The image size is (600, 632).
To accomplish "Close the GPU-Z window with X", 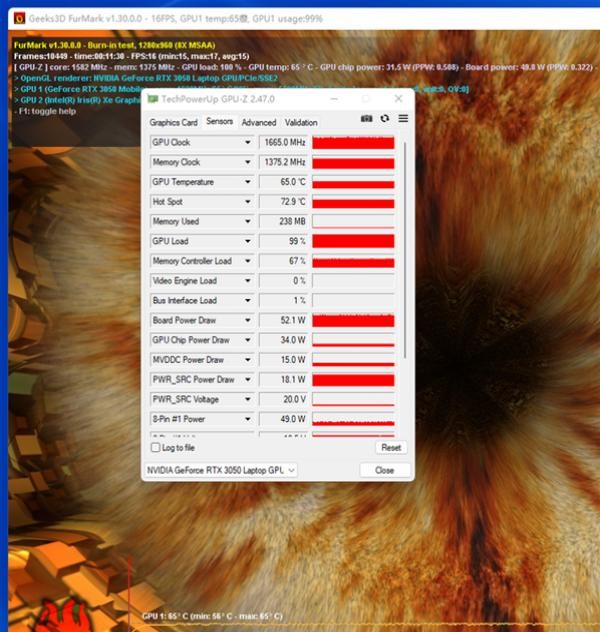I will point(399,99).
